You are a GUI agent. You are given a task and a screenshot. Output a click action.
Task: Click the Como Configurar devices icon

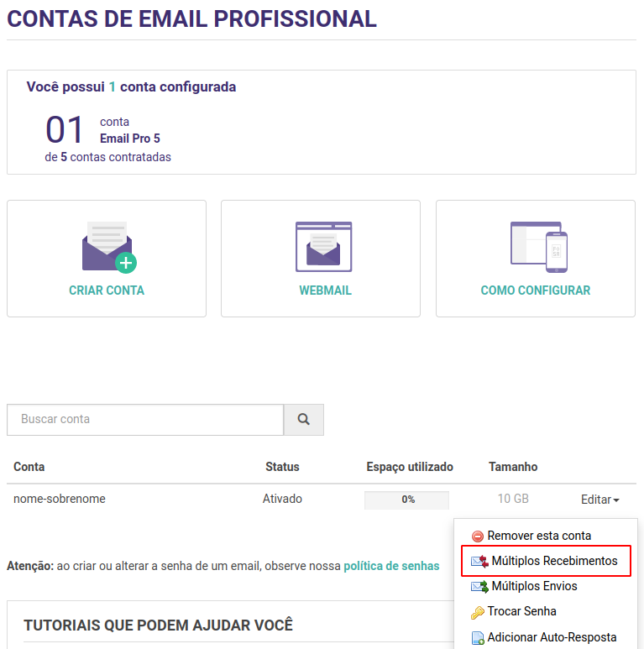point(539,247)
